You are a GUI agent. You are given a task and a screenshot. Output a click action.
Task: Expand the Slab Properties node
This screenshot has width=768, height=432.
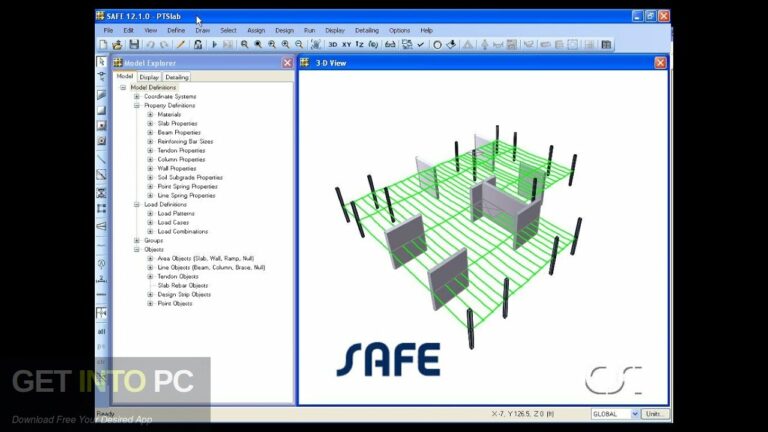coord(150,123)
